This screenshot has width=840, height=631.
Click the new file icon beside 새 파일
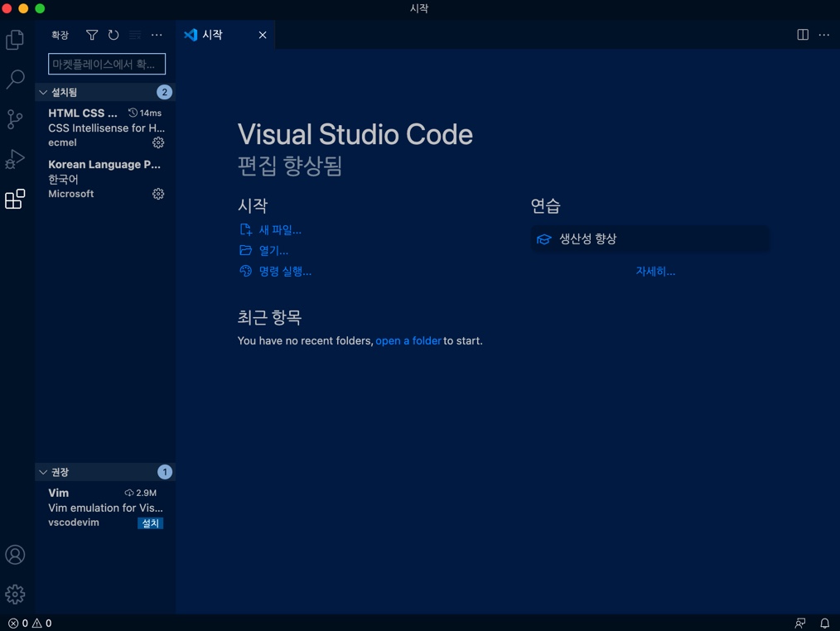[245, 230]
